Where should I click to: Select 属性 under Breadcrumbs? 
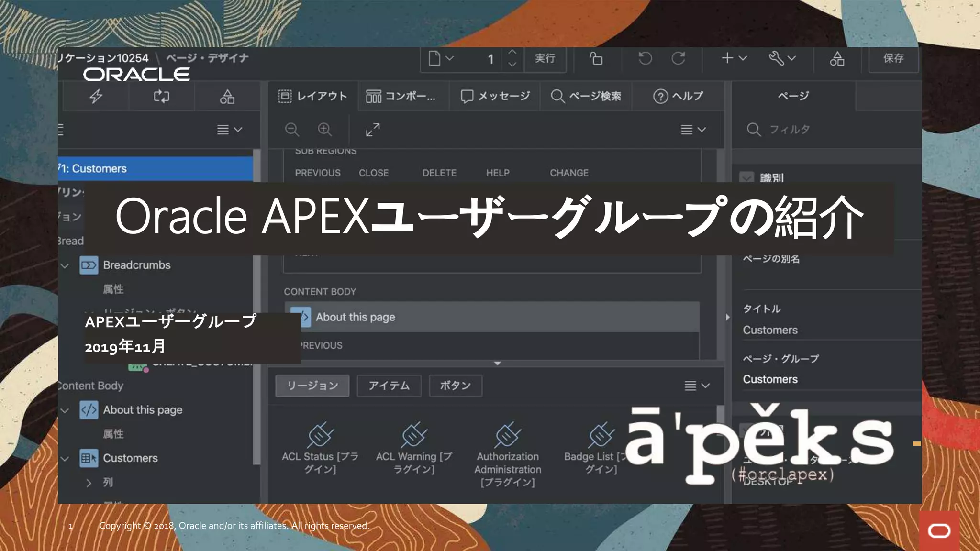(113, 289)
